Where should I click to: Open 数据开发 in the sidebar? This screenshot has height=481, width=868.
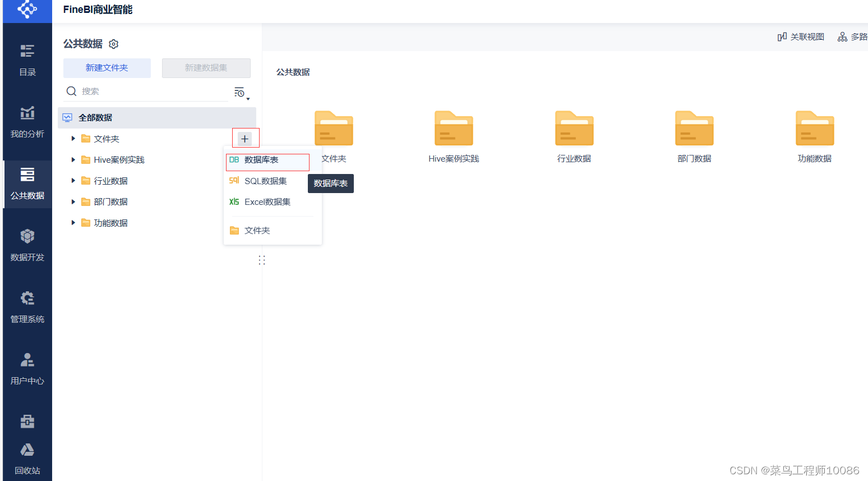click(x=27, y=246)
